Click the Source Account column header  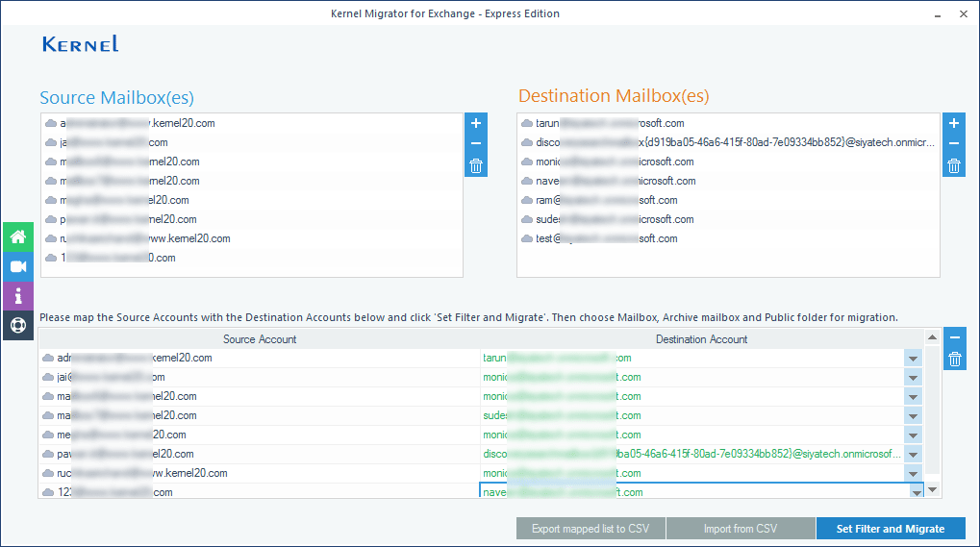pyautogui.click(x=260, y=339)
